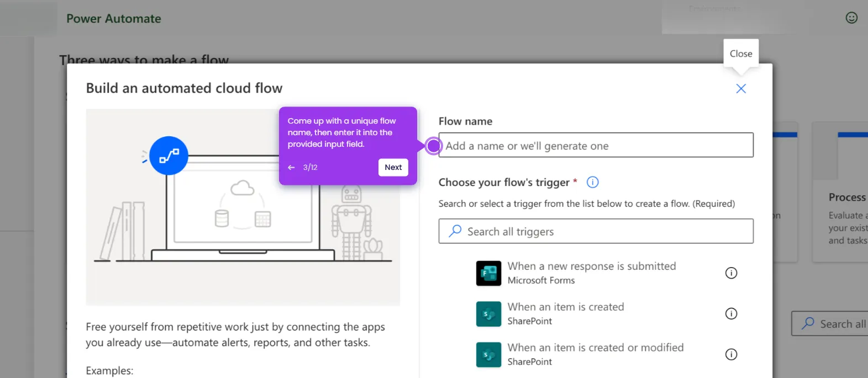Click SharePoint icon for 'created or modified' trigger
This screenshot has width=868, height=378.
point(488,355)
